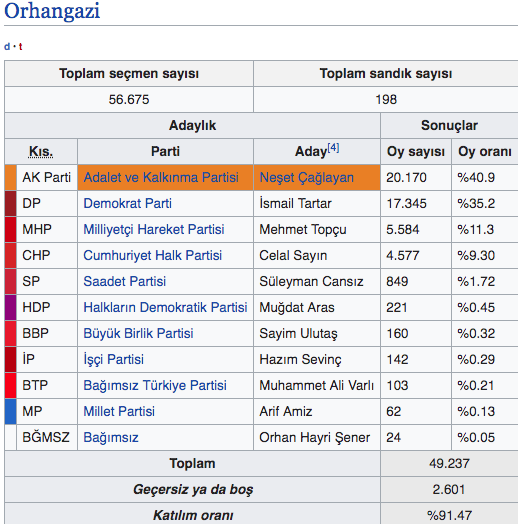Select the %40.9 vote share
518x524 pixels.
pos(476,177)
